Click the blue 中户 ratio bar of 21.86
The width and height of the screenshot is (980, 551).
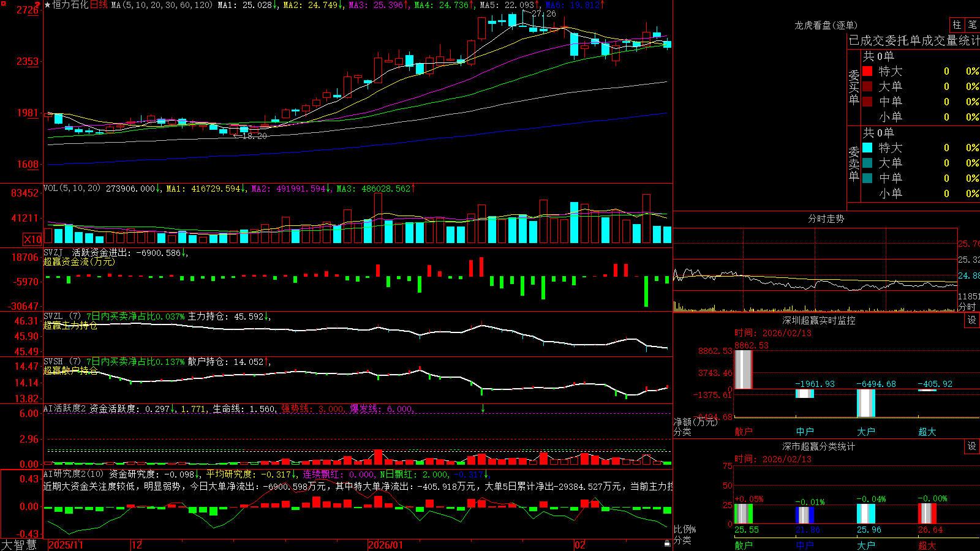tap(805, 515)
